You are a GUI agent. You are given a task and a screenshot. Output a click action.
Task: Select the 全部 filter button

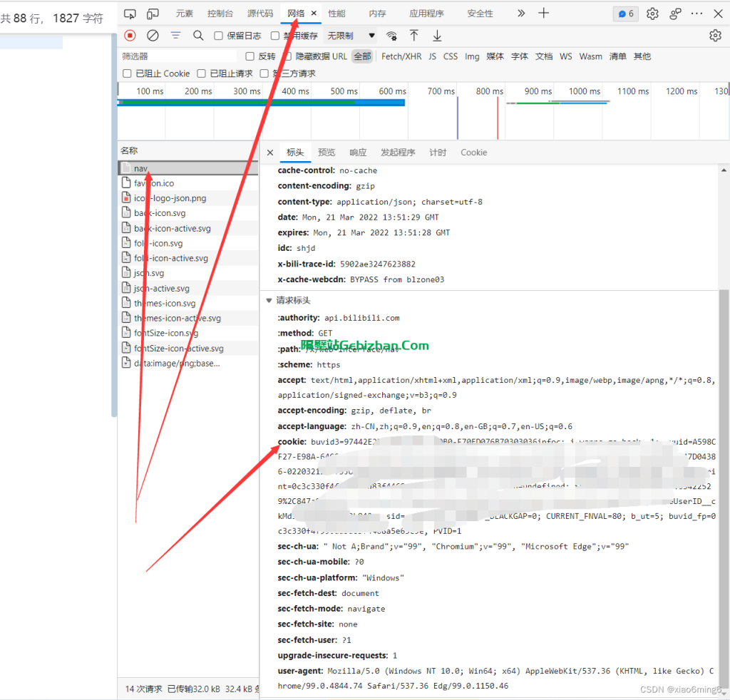point(362,56)
